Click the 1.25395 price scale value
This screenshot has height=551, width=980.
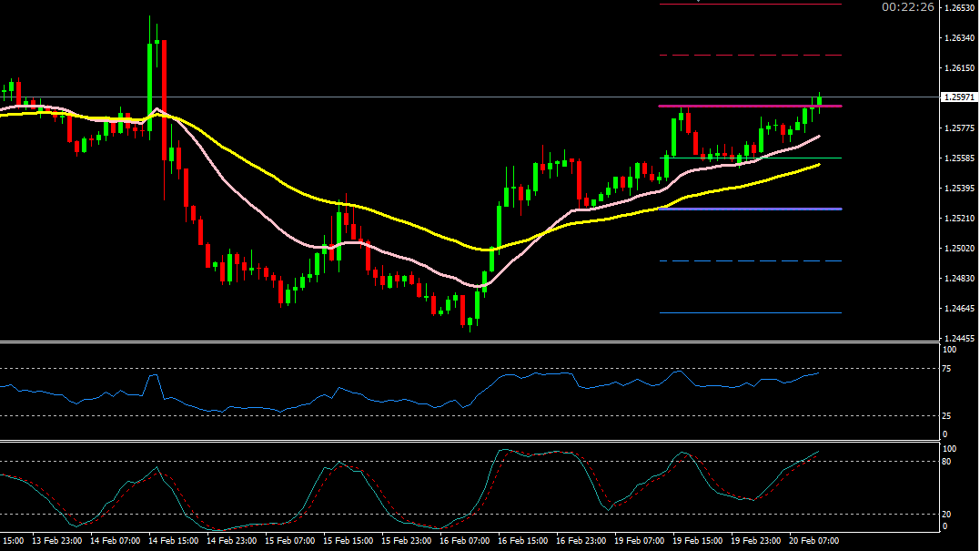pyautogui.click(x=959, y=188)
